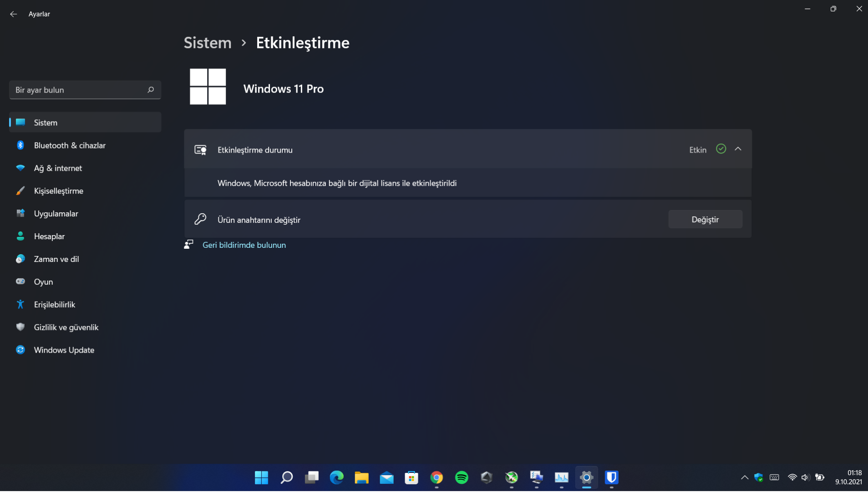868x492 pixels.
Task: Switch to Google Chrome in the taskbar
Action: click(437, 477)
